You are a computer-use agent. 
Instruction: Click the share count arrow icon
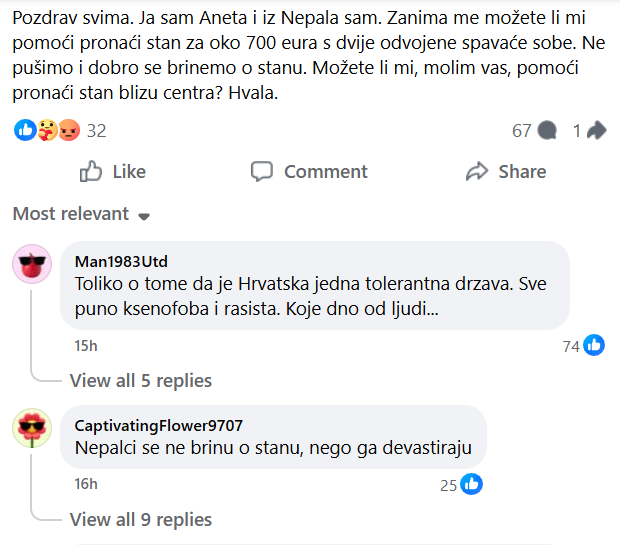pos(597,131)
